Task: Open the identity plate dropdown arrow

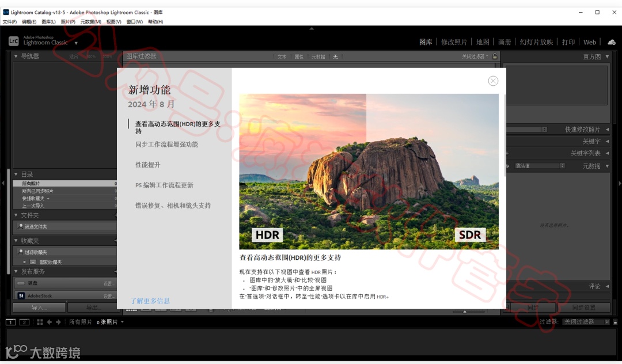Action: point(76,43)
